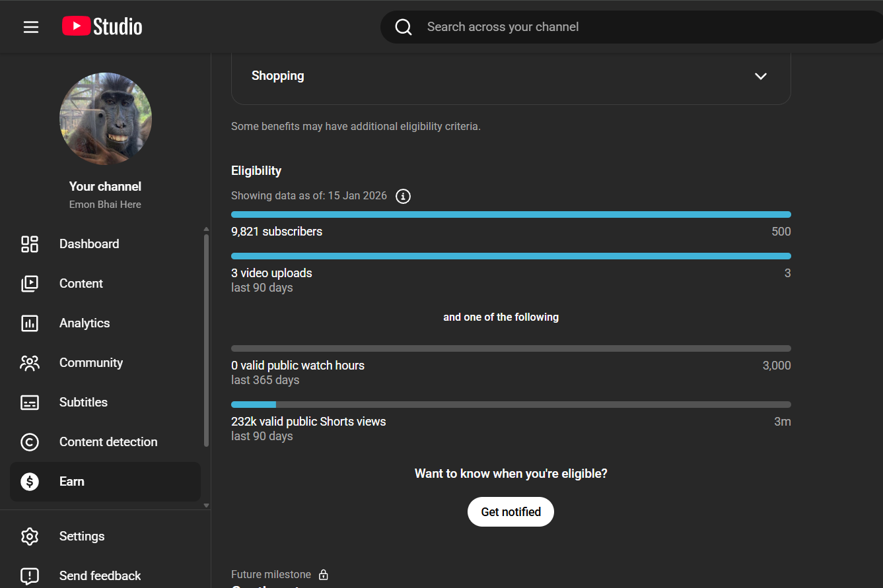Viewport: 883px width, 588px height.
Task: Click the search magnifier icon
Action: (x=404, y=27)
